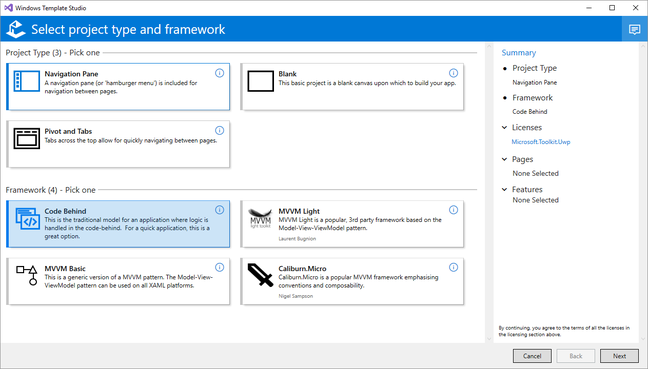This screenshot has width=648, height=369.
Task: Click the Template Studio wizard logo
Action: point(16,29)
